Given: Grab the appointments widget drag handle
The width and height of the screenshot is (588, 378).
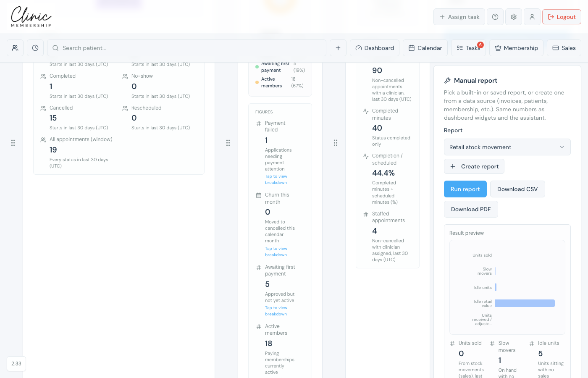Looking at the screenshot, I should [13, 143].
